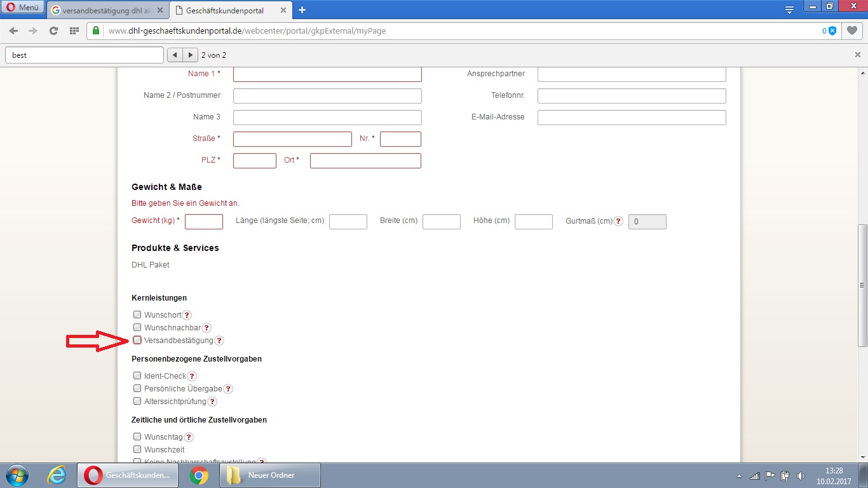Jump to the next search match
Viewport: 868px width, 488px height.
(x=190, y=55)
